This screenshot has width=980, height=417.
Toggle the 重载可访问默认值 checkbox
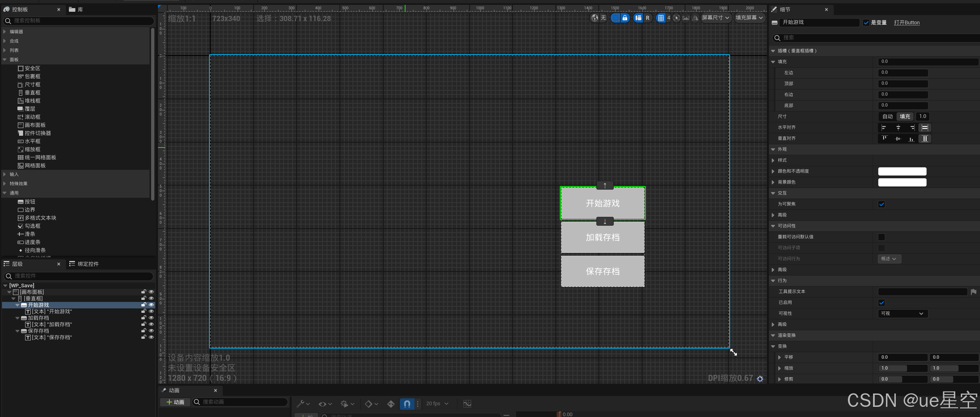click(882, 237)
